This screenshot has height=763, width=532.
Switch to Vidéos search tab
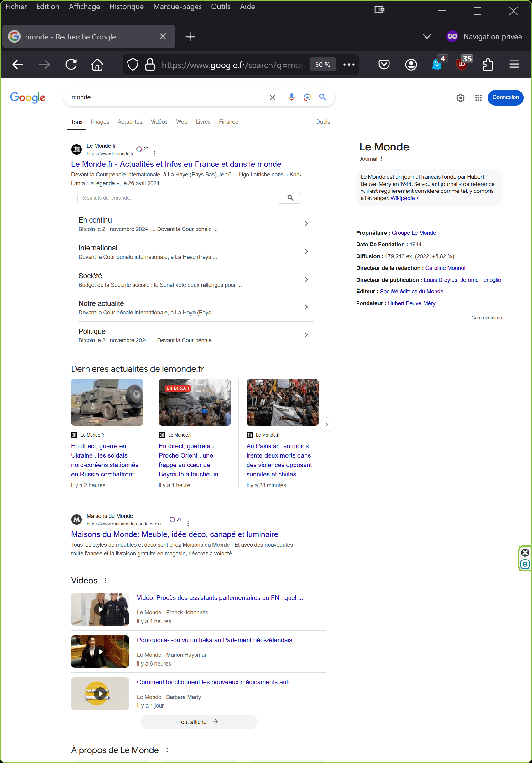point(159,122)
